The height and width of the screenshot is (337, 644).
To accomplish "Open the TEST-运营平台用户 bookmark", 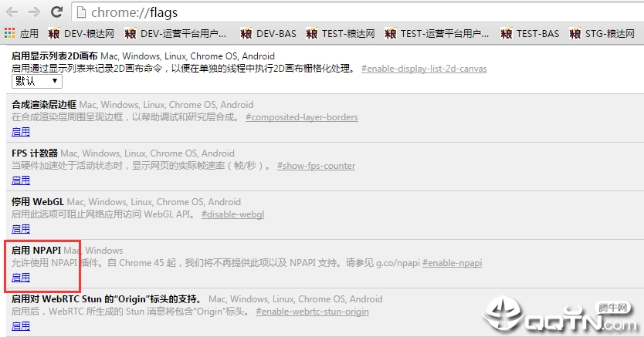I will 437,33.
